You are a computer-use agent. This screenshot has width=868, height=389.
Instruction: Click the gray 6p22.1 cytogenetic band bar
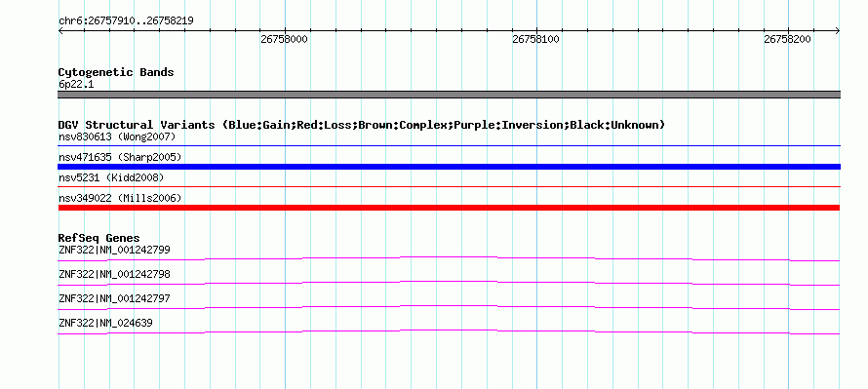tap(449, 95)
